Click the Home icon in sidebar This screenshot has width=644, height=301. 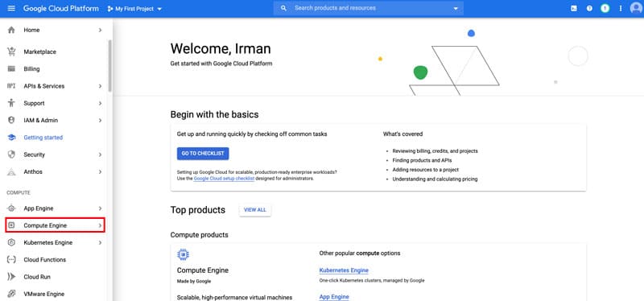pos(11,30)
